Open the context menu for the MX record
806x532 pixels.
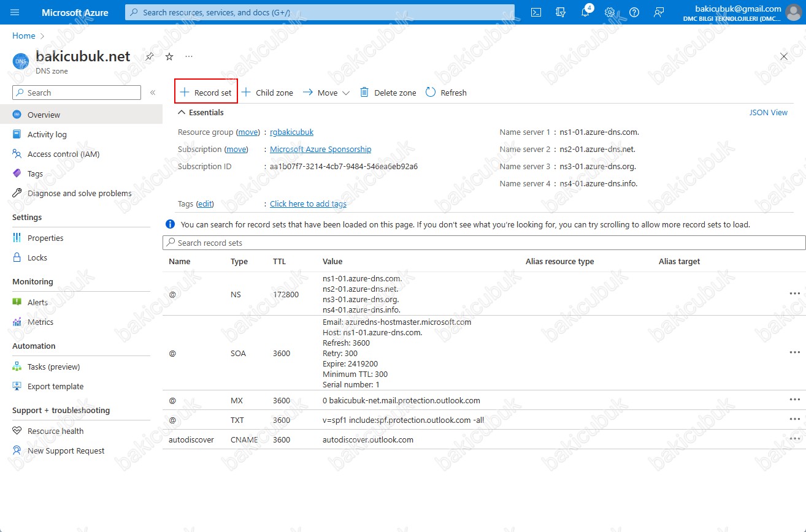(794, 400)
